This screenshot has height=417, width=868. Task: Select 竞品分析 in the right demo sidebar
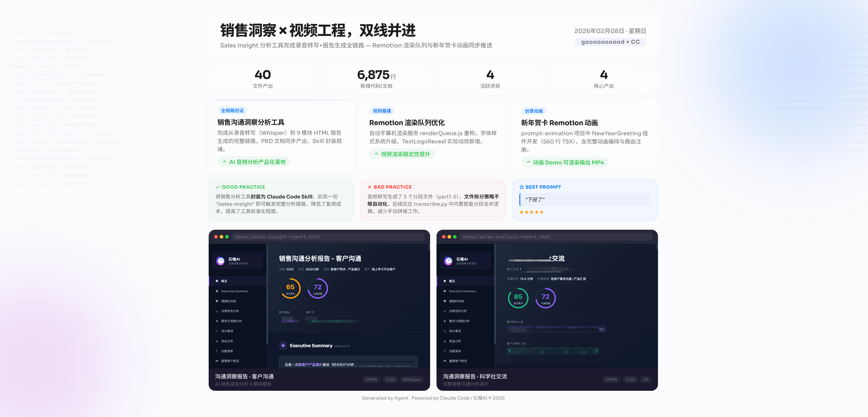(x=455, y=341)
